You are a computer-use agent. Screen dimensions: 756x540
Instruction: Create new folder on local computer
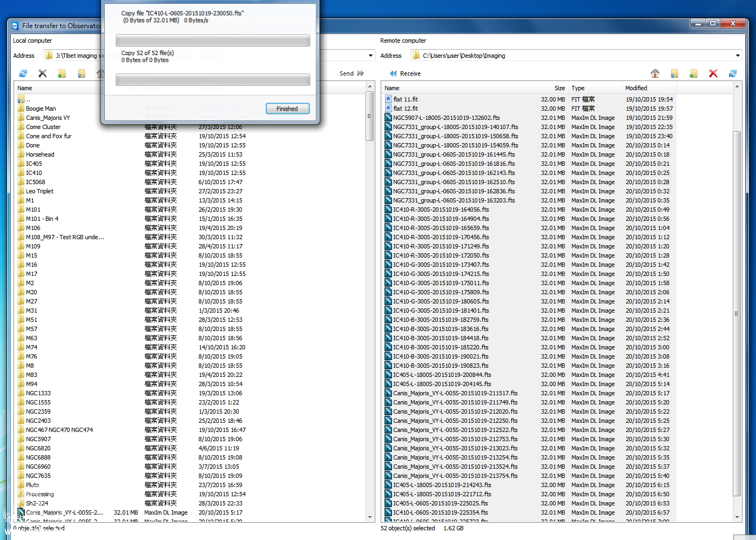[x=62, y=73]
